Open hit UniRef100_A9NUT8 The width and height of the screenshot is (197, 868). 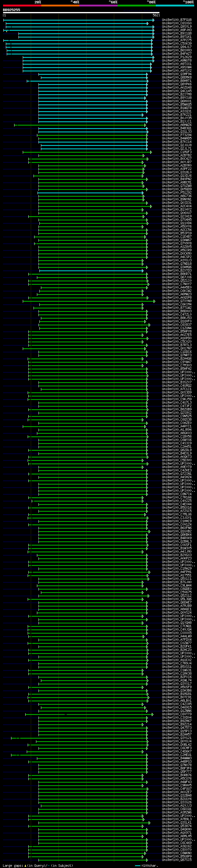177,61
